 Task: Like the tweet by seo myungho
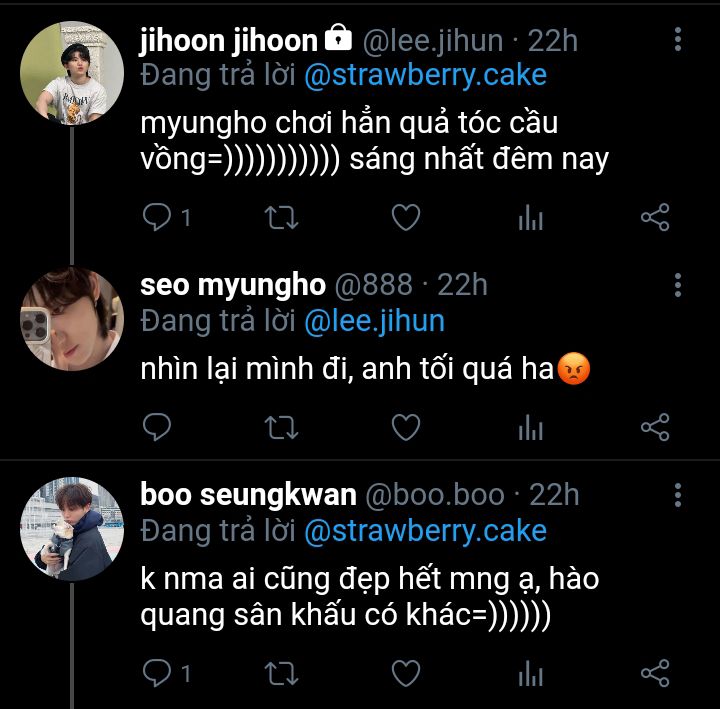[x=405, y=428]
